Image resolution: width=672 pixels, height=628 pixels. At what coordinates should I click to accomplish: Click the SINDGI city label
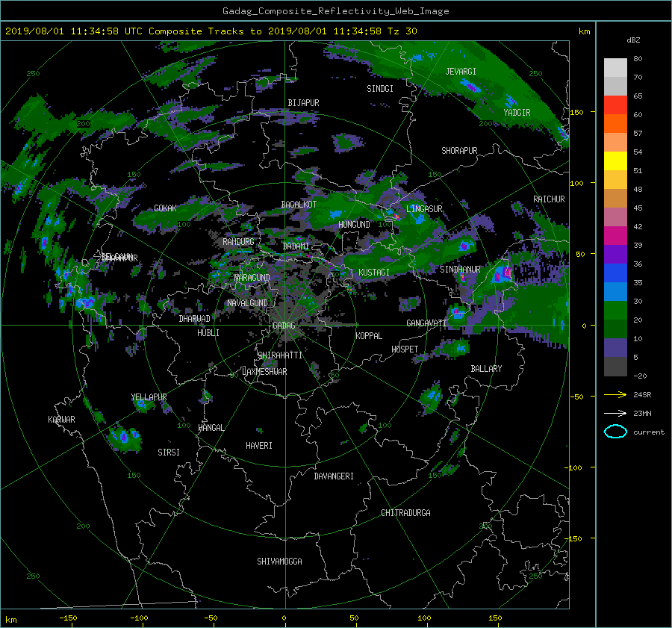pos(380,89)
